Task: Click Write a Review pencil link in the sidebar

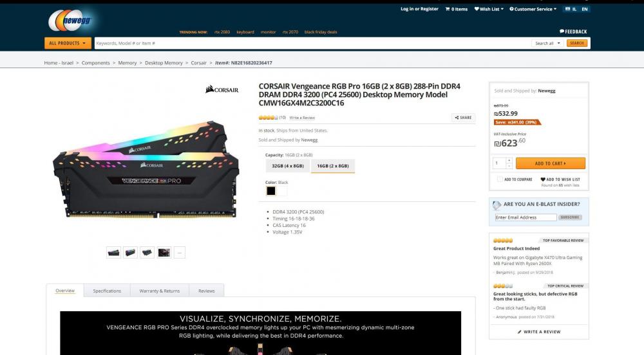Action: 539,332
